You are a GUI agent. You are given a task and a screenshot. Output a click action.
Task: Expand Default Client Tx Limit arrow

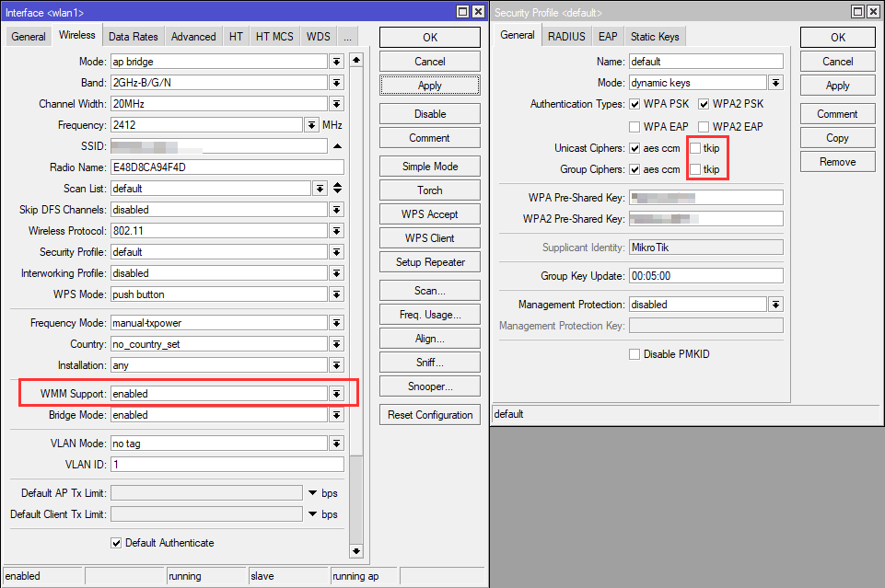coord(313,514)
